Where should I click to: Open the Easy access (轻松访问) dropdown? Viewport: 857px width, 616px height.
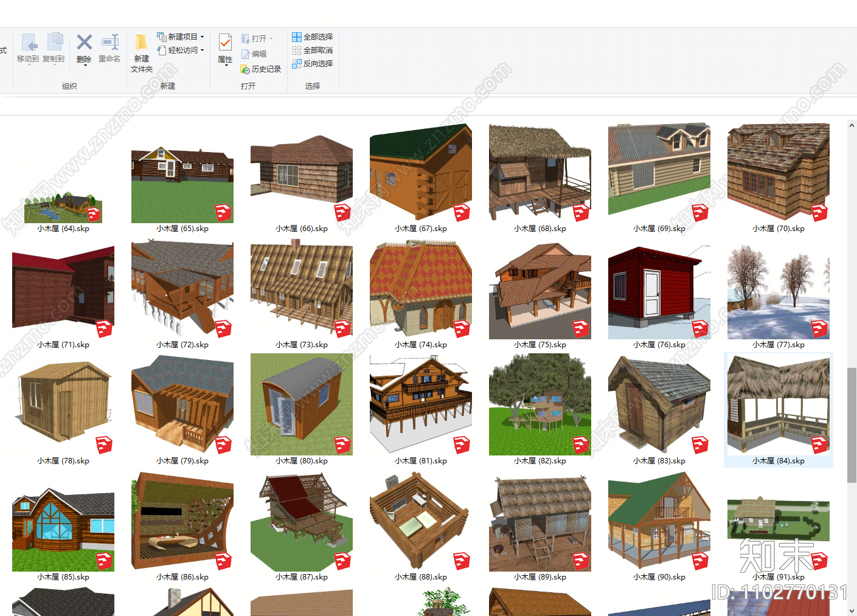[x=181, y=50]
